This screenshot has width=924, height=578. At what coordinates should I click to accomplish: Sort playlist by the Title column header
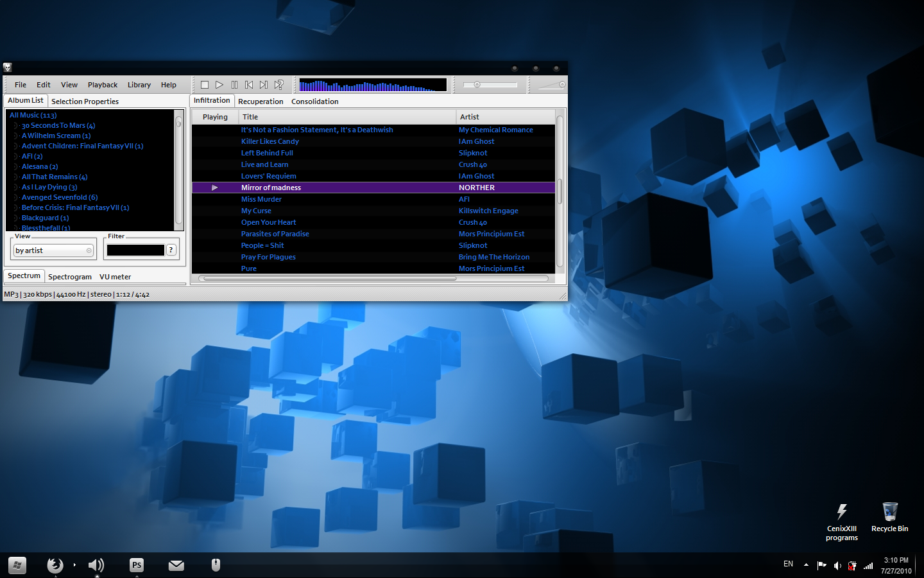(347, 117)
